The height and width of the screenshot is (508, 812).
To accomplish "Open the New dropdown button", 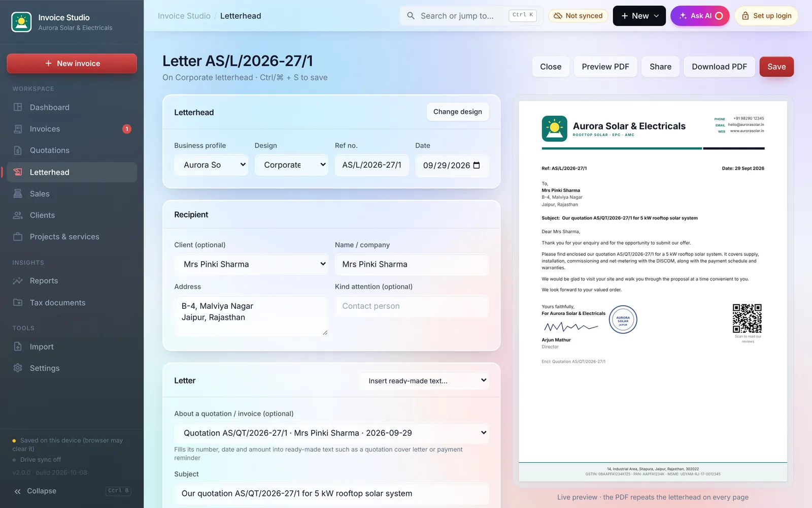I will coord(639,16).
